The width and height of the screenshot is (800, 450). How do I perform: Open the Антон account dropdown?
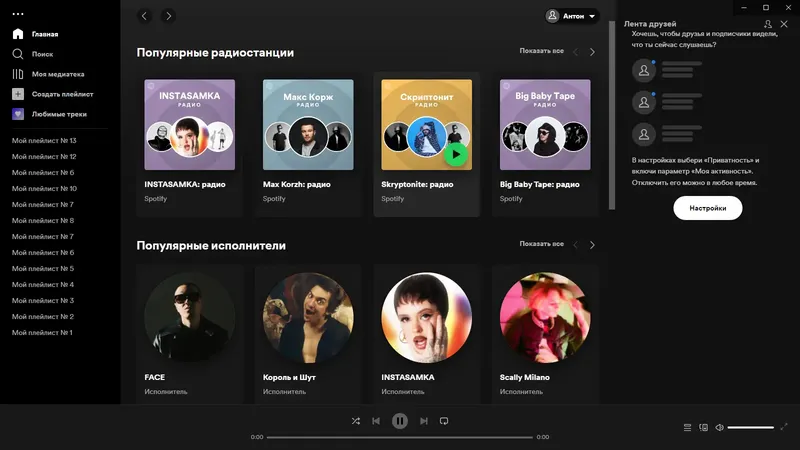pyautogui.click(x=572, y=16)
